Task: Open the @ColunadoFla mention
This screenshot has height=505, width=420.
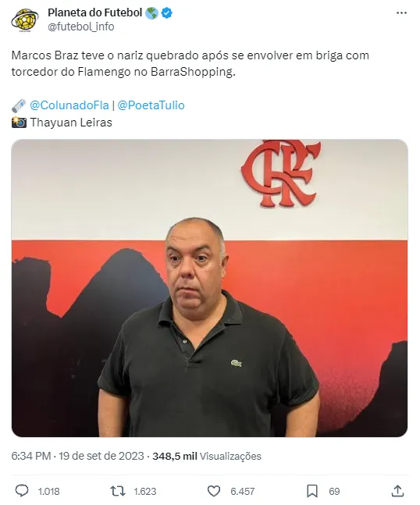Action: (x=69, y=105)
